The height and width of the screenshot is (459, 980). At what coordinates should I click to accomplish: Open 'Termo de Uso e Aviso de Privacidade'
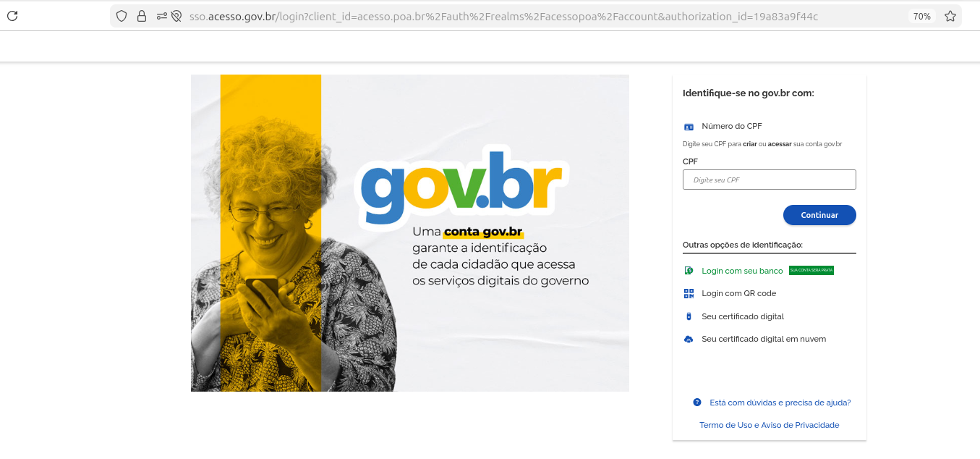pyautogui.click(x=770, y=425)
